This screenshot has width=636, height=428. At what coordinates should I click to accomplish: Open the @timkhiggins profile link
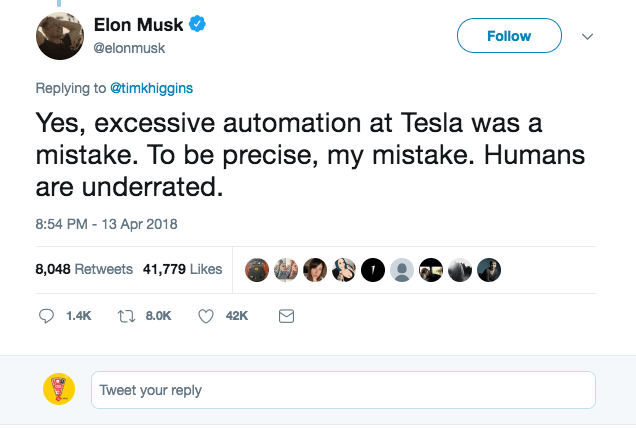pos(151,88)
